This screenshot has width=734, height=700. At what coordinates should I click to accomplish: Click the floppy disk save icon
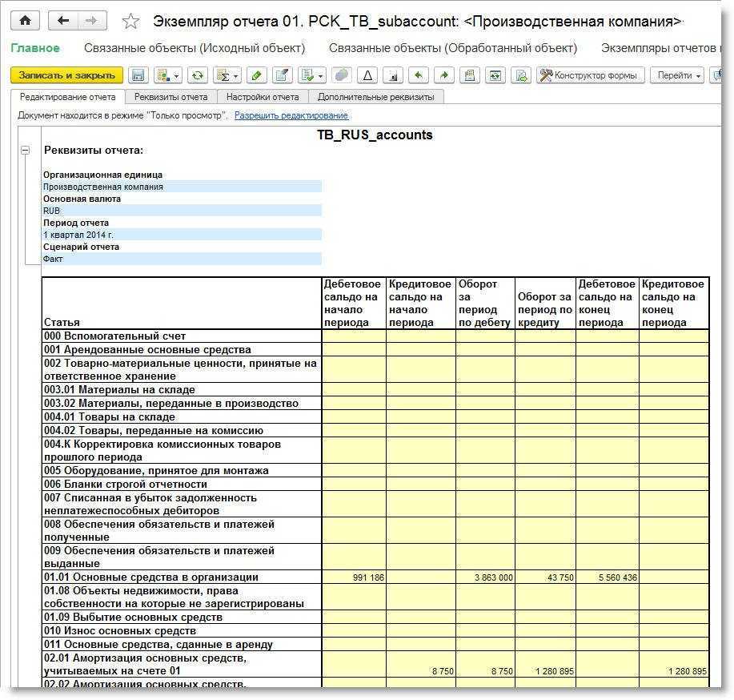138,75
